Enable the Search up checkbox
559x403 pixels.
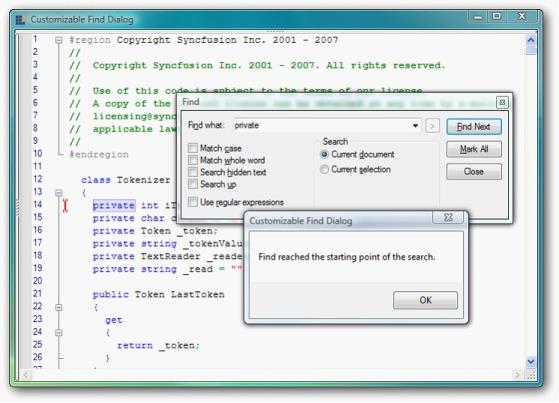193,184
